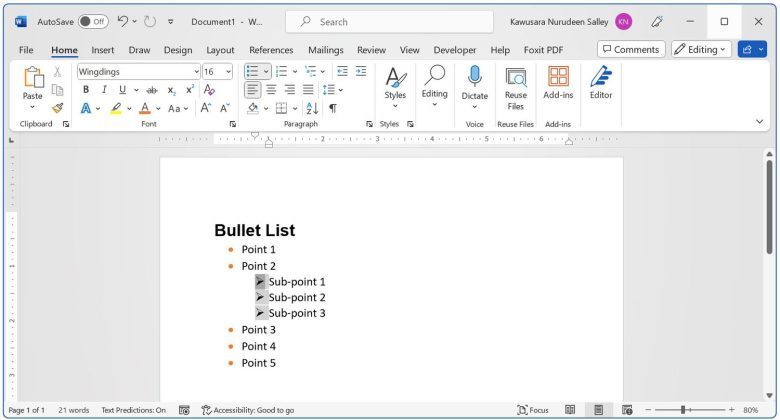Click the Search box
This screenshot has height=420, width=780.
tap(390, 22)
